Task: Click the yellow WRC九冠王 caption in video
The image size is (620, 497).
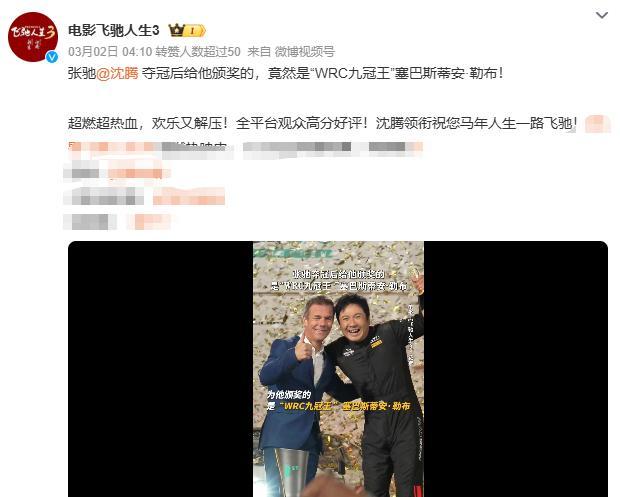Action: pyautogui.click(x=338, y=406)
